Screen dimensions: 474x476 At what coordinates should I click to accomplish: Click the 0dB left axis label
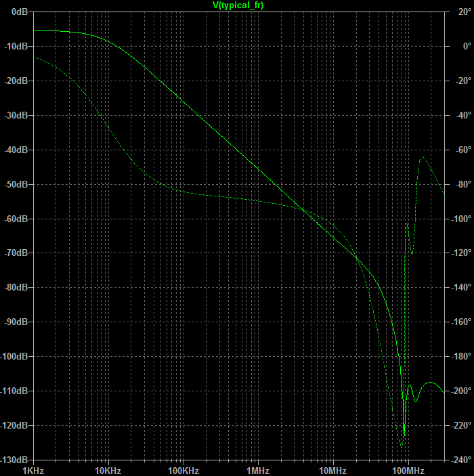click(20, 12)
